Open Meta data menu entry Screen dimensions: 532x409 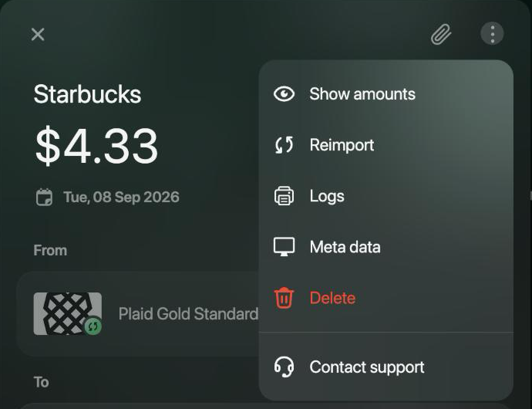pos(345,247)
